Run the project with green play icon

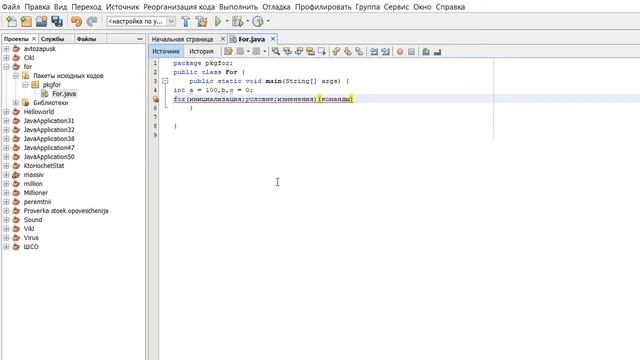click(x=218, y=21)
